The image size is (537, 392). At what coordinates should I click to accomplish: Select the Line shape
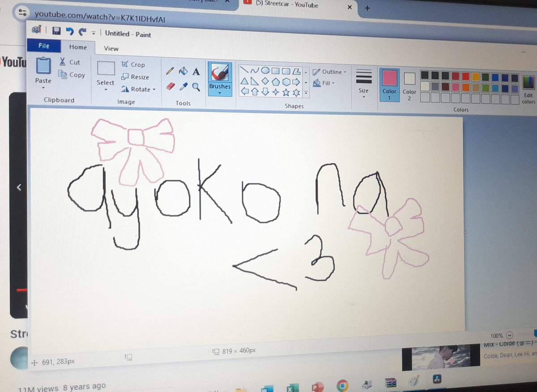[x=244, y=70]
